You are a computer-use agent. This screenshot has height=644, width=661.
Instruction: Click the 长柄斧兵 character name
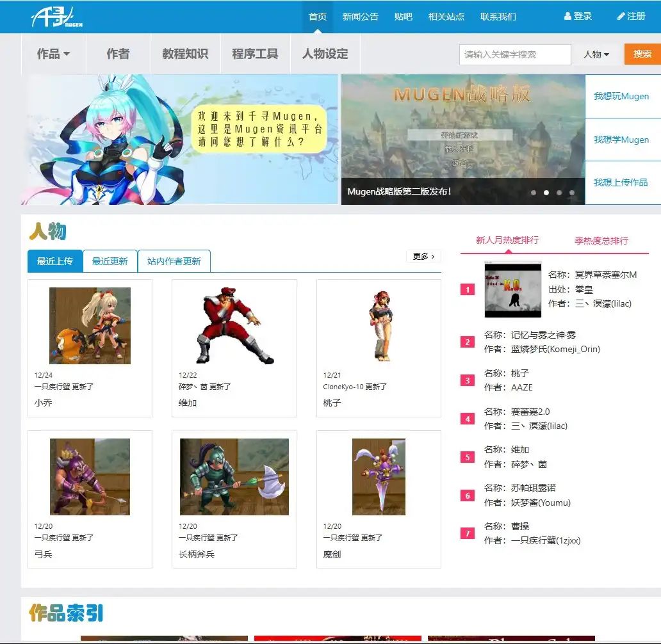197,554
